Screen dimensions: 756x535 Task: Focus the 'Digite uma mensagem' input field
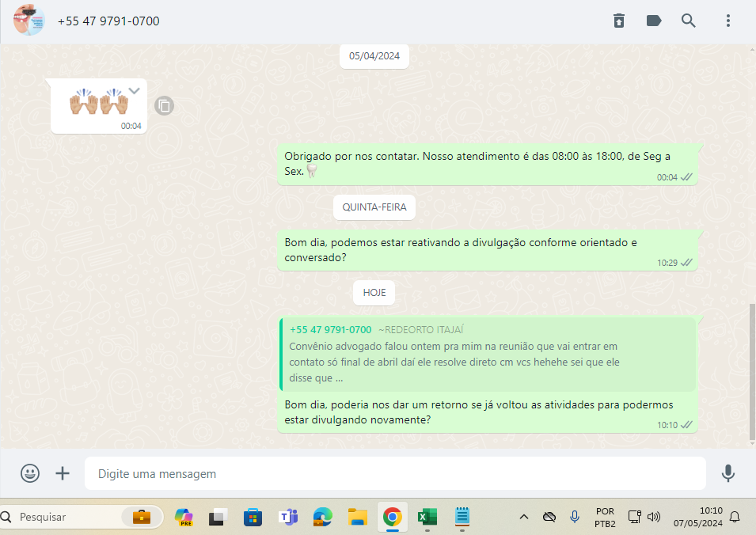coord(396,474)
